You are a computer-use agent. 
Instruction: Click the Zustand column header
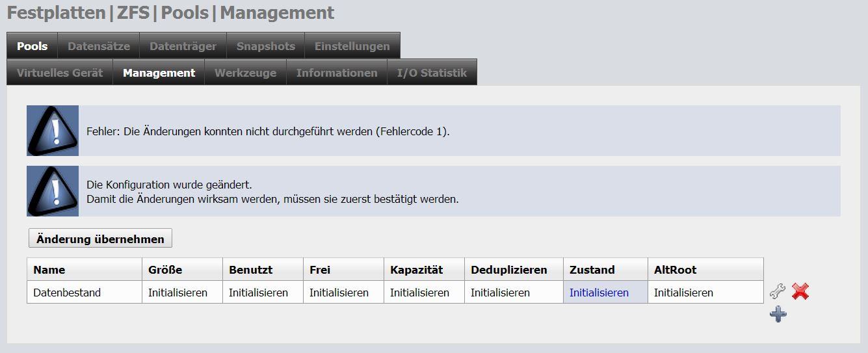coord(605,270)
